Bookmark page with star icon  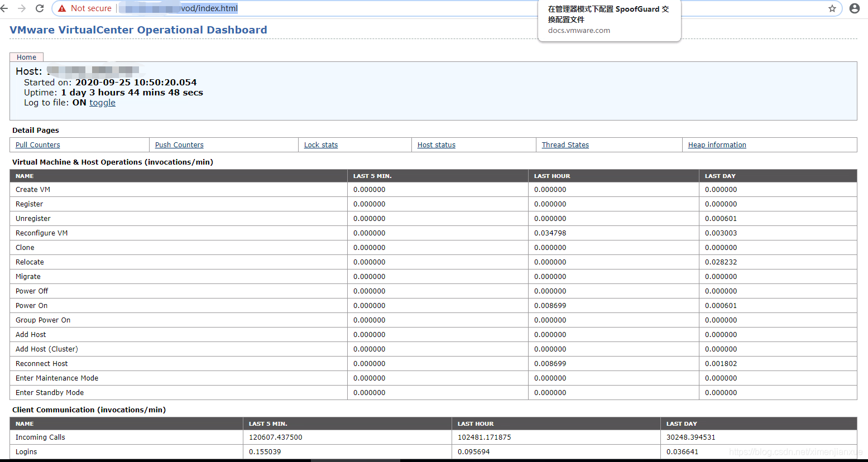pos(832,8)
